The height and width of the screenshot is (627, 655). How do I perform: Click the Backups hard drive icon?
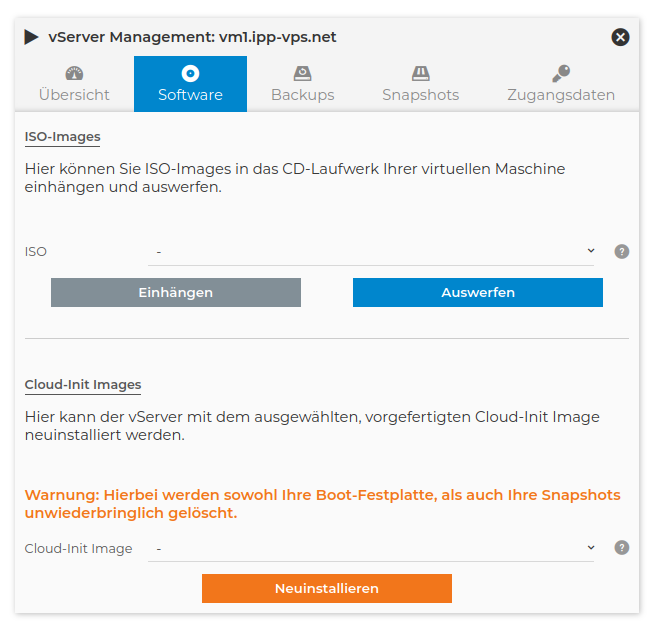[303, 74]
